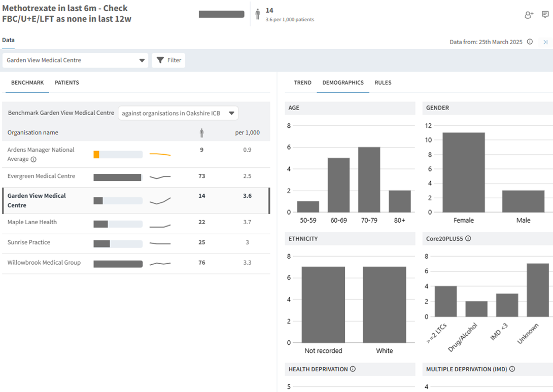Click the Evergreen Medical Centre progress bar
Viewport: 553px width, 392px height.
click(x=118, y=177)
